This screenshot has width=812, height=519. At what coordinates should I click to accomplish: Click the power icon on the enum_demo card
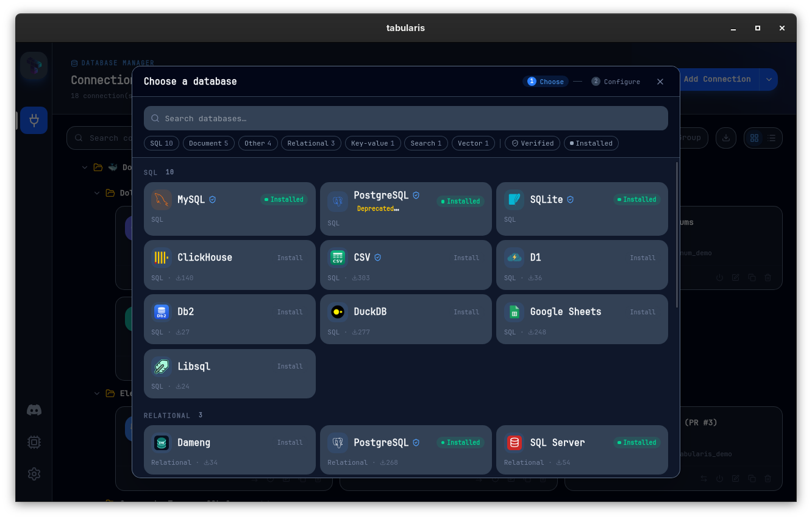(719, 278)
